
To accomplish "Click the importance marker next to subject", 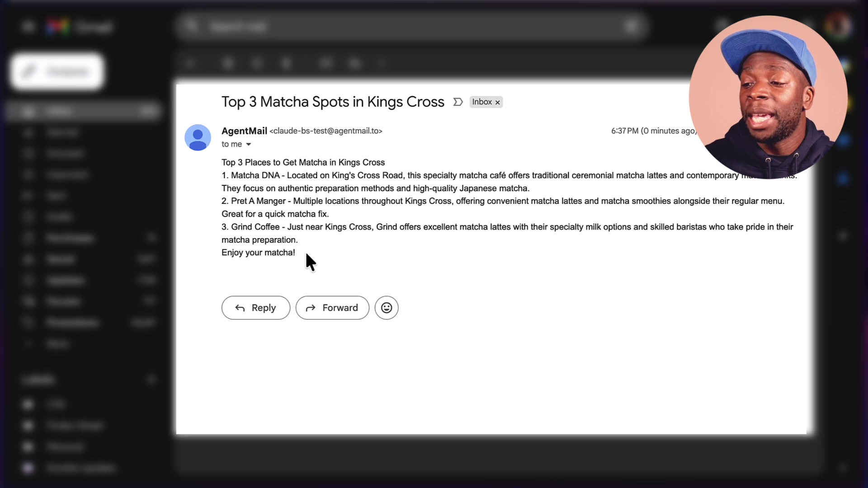I will click(458, 102).
